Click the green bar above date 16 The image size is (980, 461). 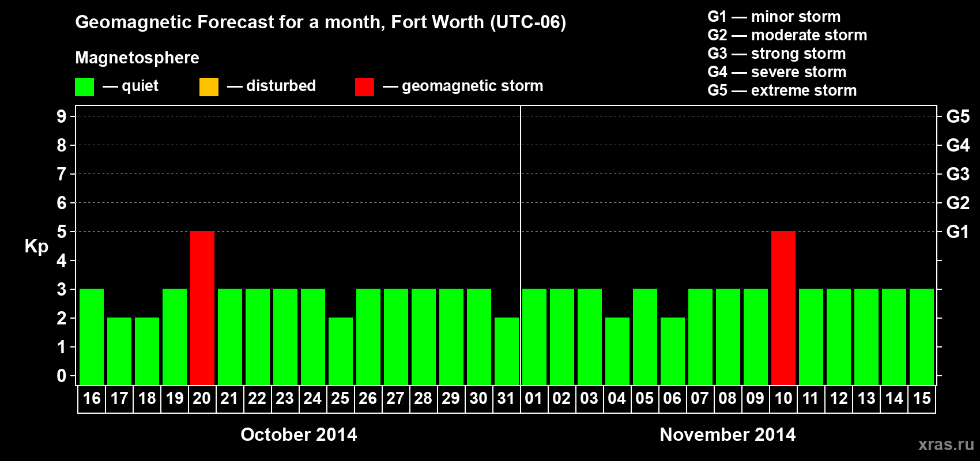[x=92, y=337]
